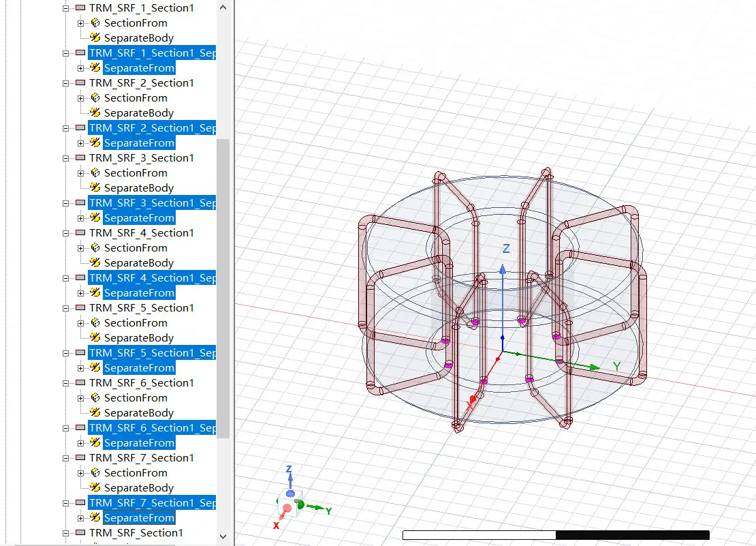
Task: Click SeparateFrom icon under TRM_SRF_6_Section1_Sep
Action: 95,442
